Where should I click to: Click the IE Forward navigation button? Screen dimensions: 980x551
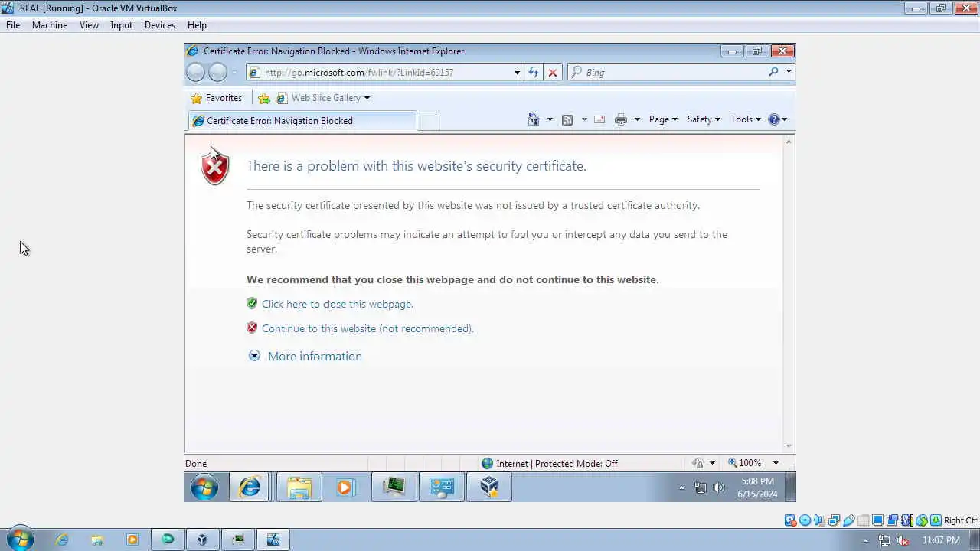[217, 72]
